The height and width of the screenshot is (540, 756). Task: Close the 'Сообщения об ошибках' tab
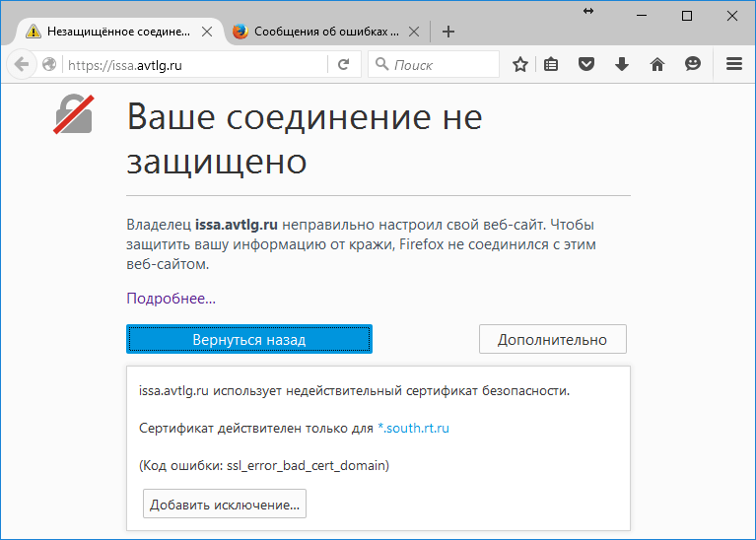(x=414, y=32)
